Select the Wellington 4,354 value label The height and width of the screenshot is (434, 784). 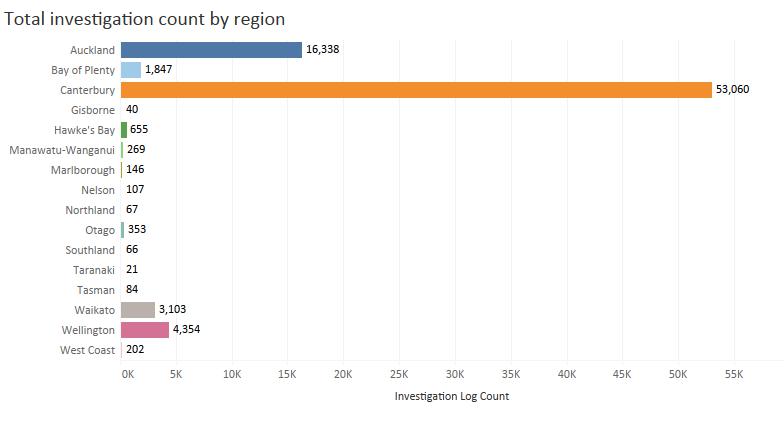tap(187, 330)
